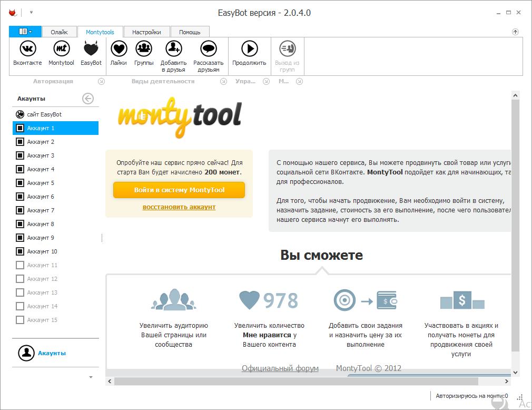Toggle Аккаунт 2 checkbox
The height and width of the screenshot is (410, 532).
(20, 142)
